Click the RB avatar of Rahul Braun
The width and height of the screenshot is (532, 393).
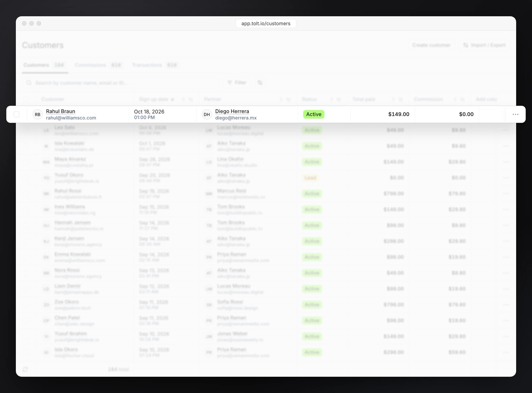(x=38, y=115)
